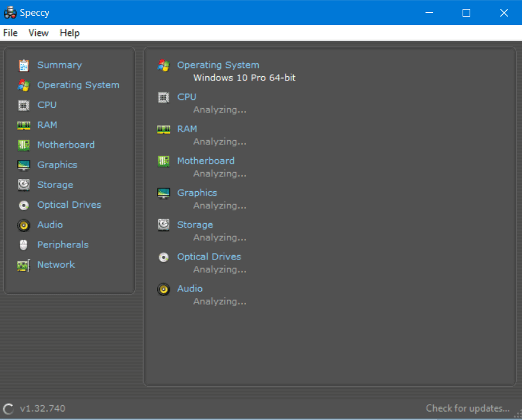The image size is (522, 420).
Task: Click the CPU chip icon in sidebar
Action: 24,105
